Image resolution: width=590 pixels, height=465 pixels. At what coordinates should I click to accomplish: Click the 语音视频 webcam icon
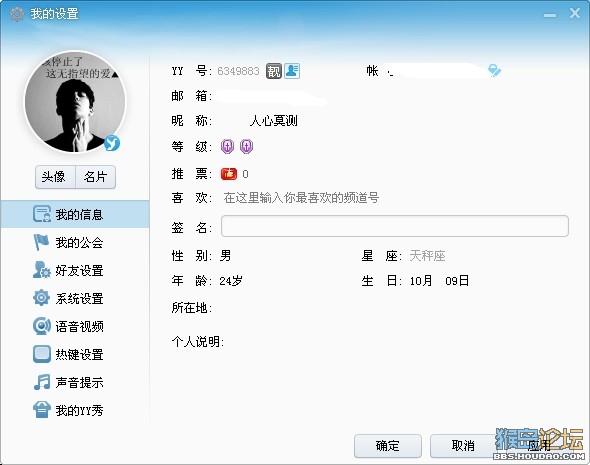[x=41, y=326]
